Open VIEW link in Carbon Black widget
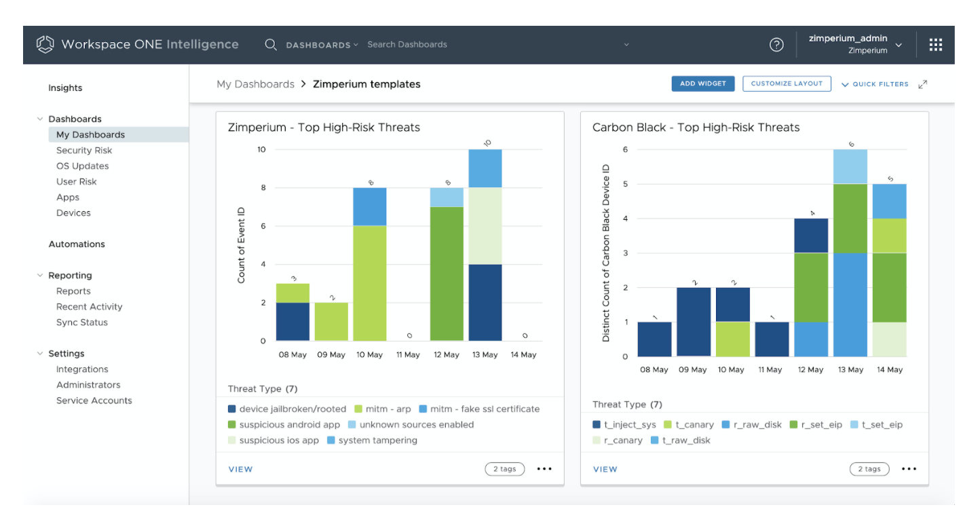Screen dimensions: 980x520 pos(605,469)
